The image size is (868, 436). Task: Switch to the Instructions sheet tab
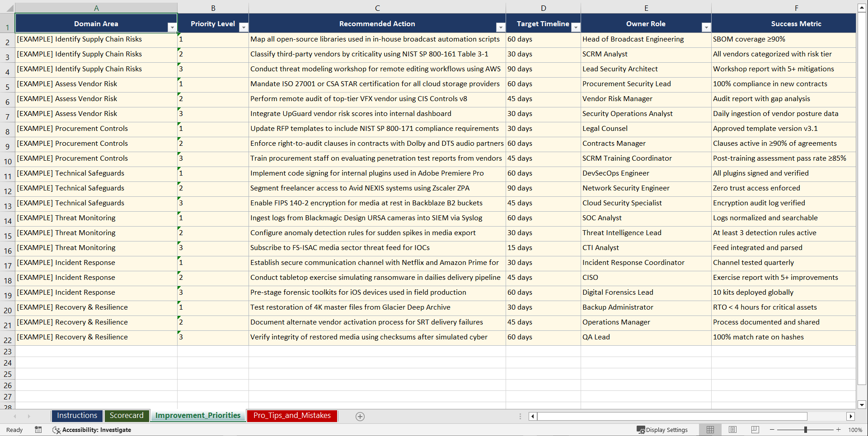[x=77, y=415]
